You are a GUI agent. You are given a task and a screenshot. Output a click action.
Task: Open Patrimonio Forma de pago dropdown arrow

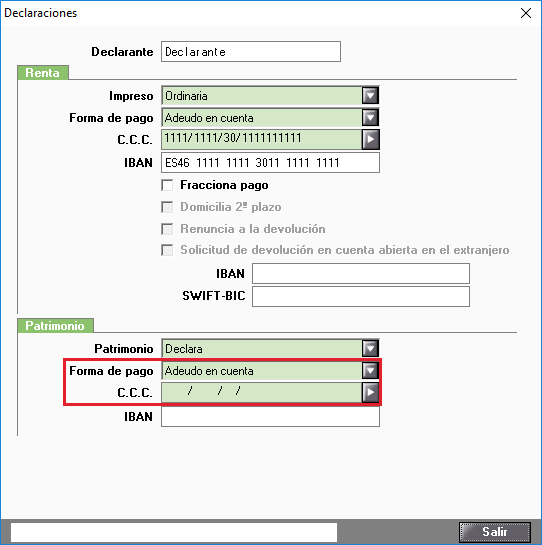point(370,371)
